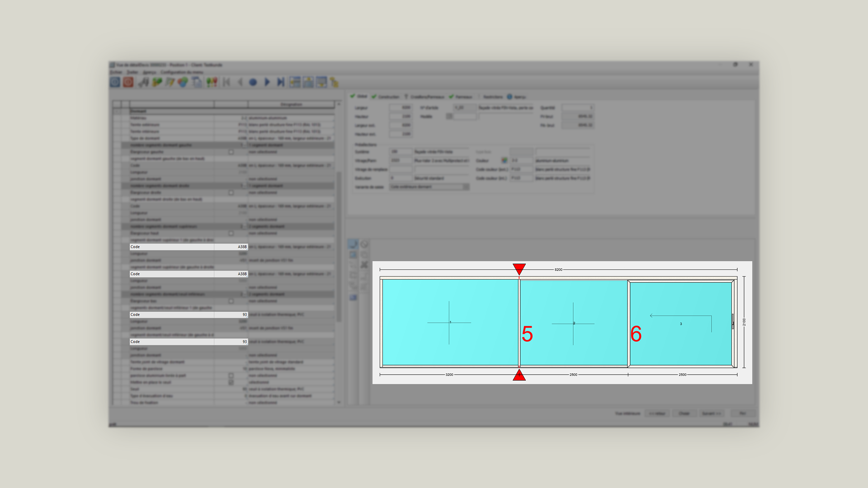Select the mullion between panes 2 and 3
The width and height of the screenshot is (868, 488).
click(628, 324)
